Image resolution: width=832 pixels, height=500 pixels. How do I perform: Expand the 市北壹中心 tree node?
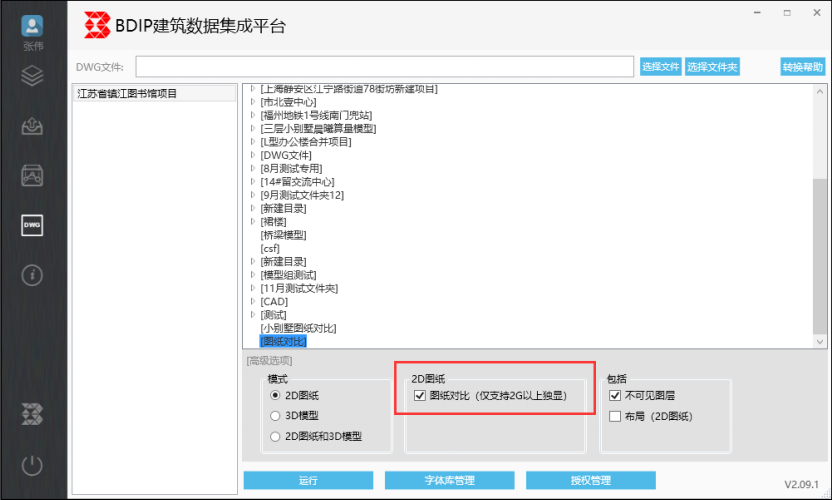click(253, 101)
